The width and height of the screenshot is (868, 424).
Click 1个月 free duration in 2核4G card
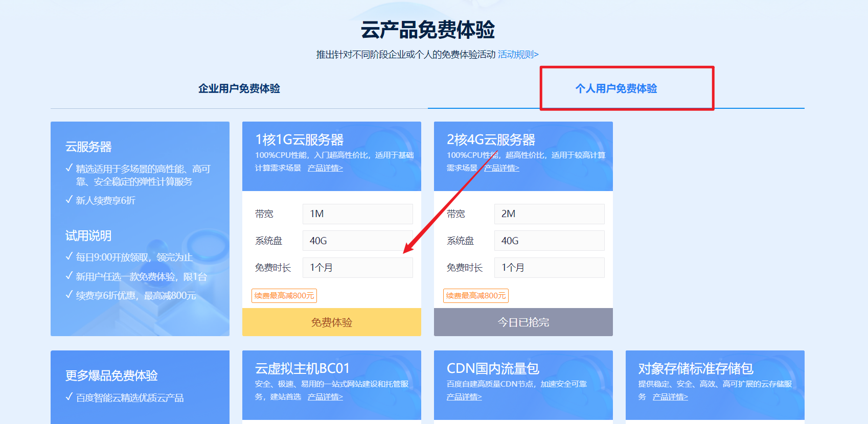pyautogui.click(x=550, y=268)
